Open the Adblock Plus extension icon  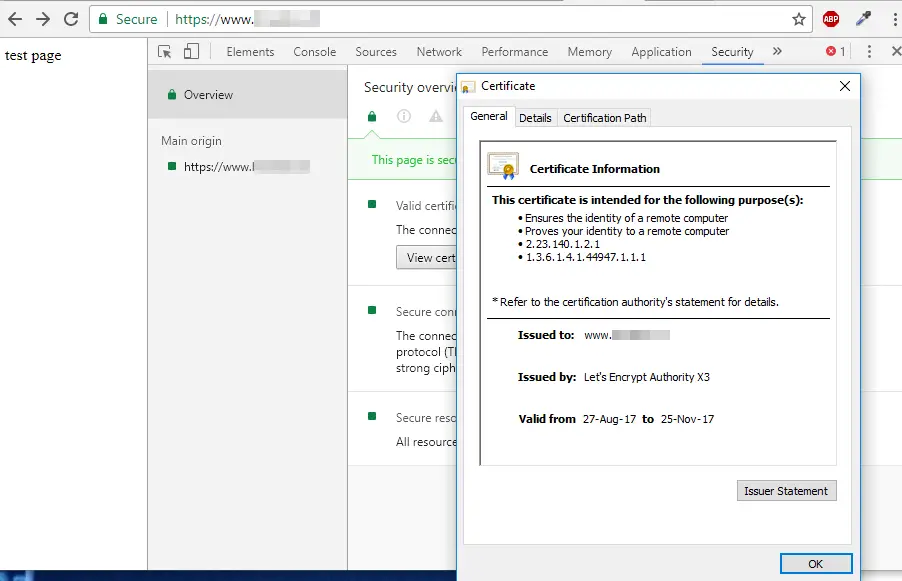coord(831,19)
